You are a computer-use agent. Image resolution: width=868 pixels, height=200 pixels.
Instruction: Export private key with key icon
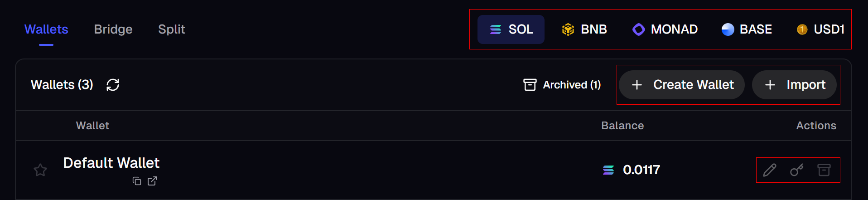tap(797, 170)
